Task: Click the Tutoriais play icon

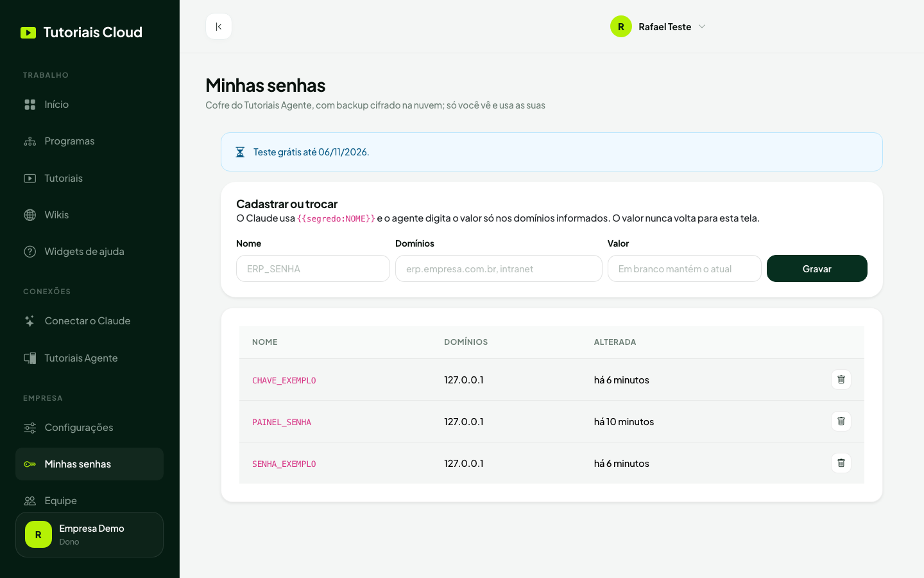Action: click(x=30, y=179)
